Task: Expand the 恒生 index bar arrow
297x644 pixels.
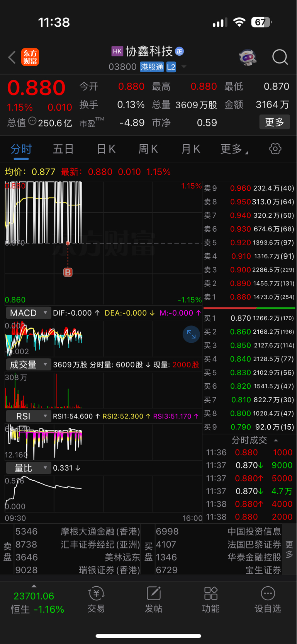Action: point(34,586)
